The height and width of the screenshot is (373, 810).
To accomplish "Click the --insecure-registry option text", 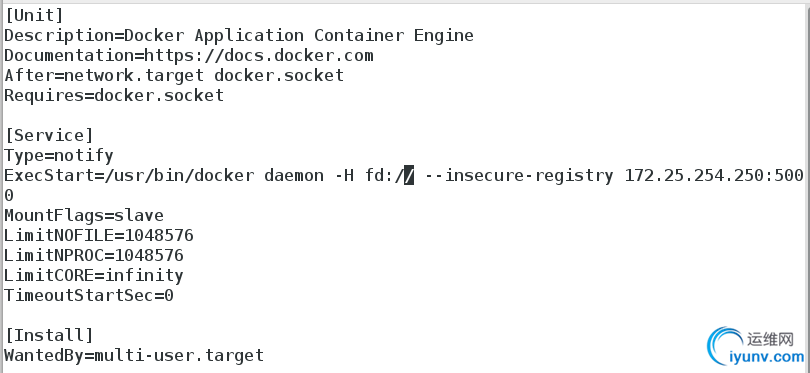I will coord(519,176).
